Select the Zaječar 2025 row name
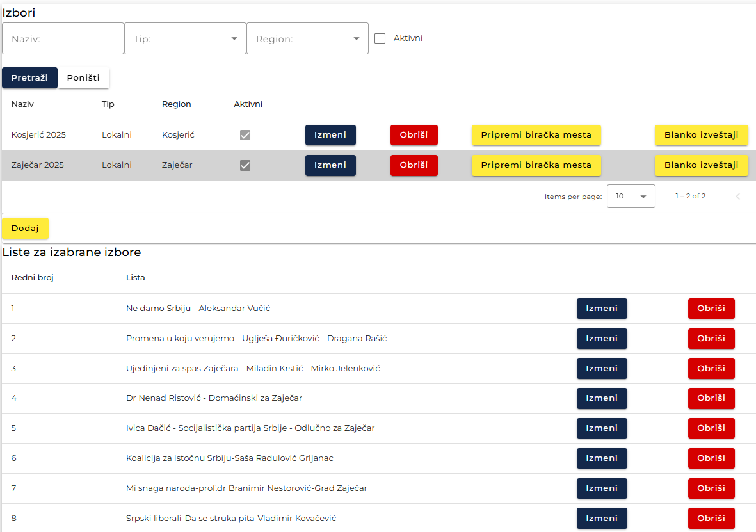 [x=38, y=165]
